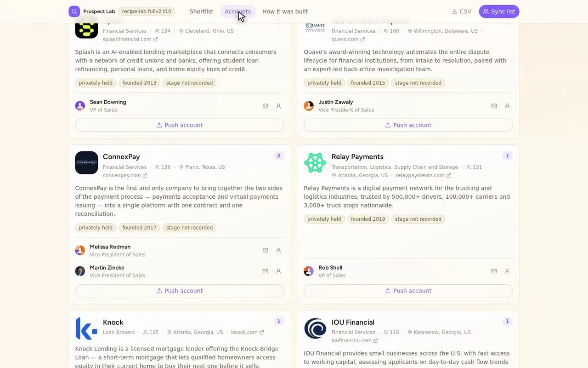The image size is (588, 368).
Task: Open the profile icon for Justin Zawaly
Action: point(507,106)
